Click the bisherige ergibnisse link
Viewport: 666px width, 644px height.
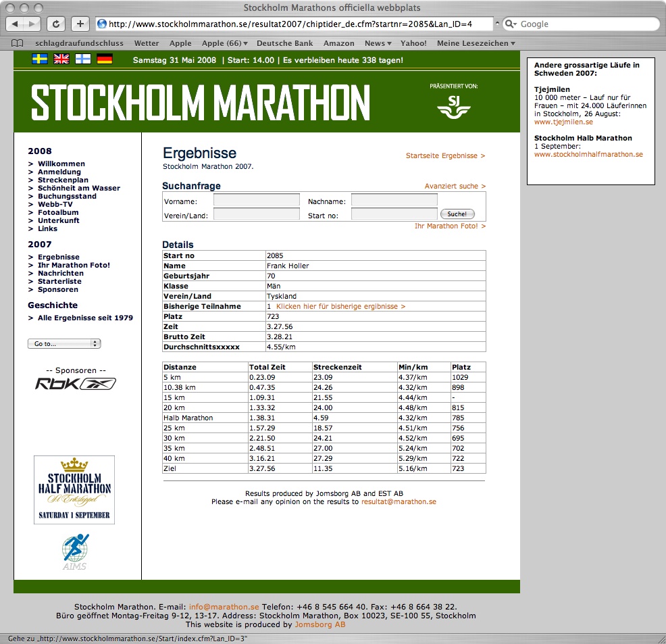click(340, 306)
